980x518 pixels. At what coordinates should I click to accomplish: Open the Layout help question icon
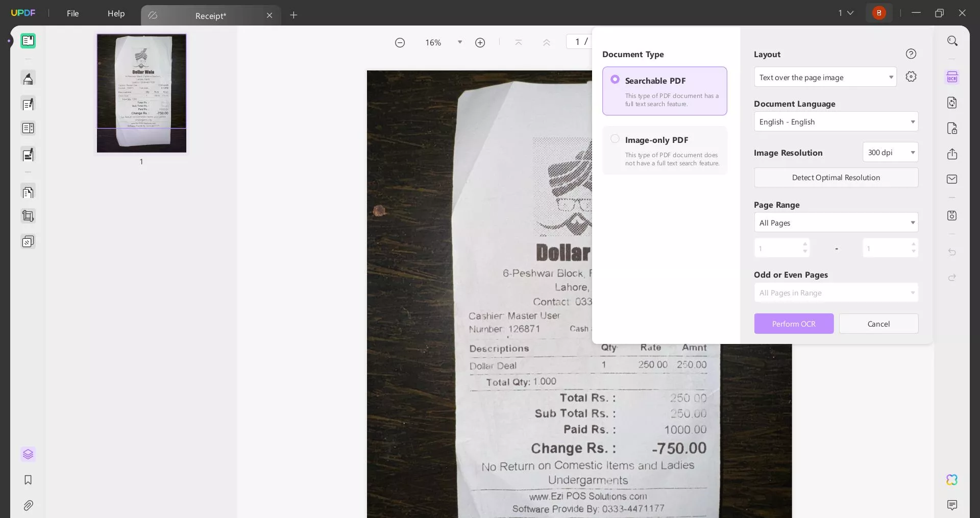click(911, 54)
